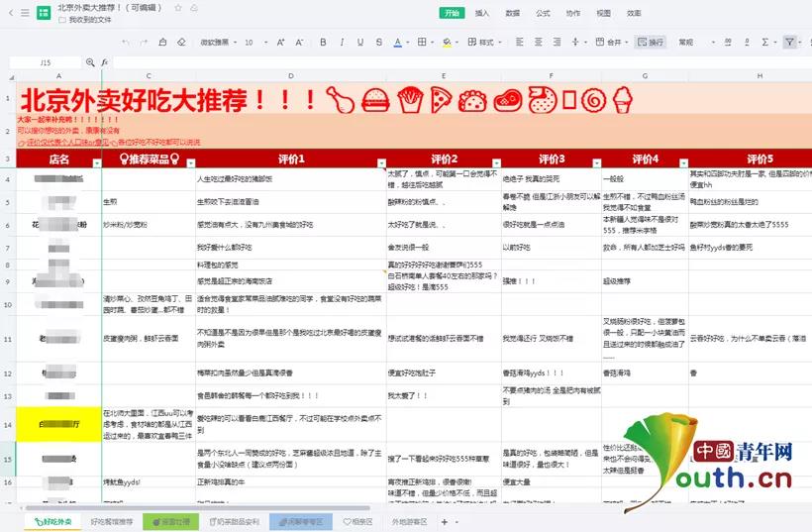Add a new sheet with plus button
812x532 pixels.
click(445, 521)
